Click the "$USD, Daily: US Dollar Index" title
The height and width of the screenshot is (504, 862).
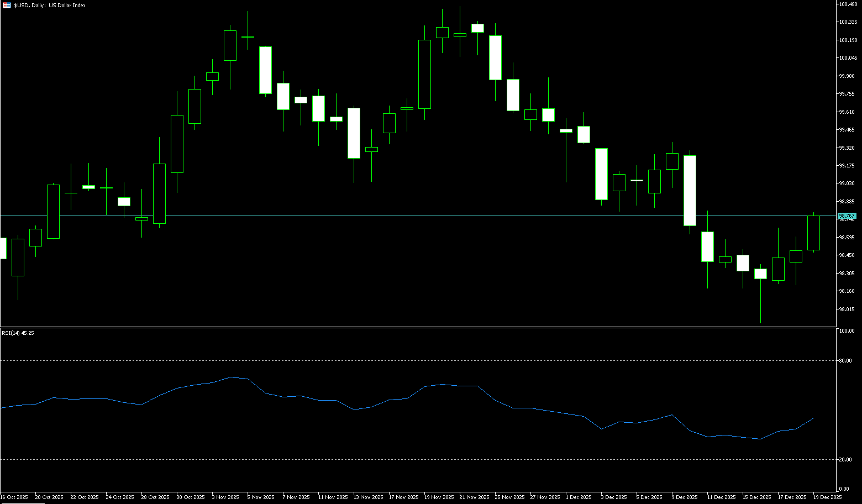[50, 5]
